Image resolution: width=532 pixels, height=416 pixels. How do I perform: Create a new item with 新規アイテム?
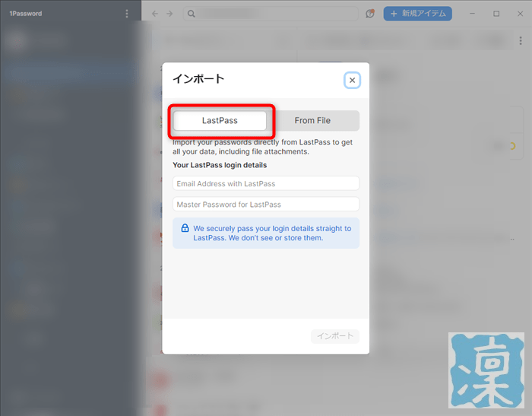pos(418,14)
